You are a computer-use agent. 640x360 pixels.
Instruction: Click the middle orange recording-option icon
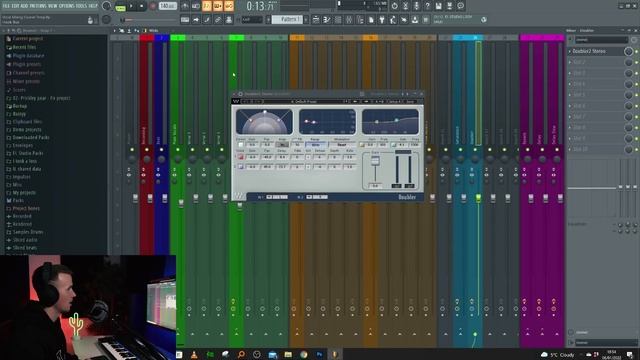[x=218, y=6]
